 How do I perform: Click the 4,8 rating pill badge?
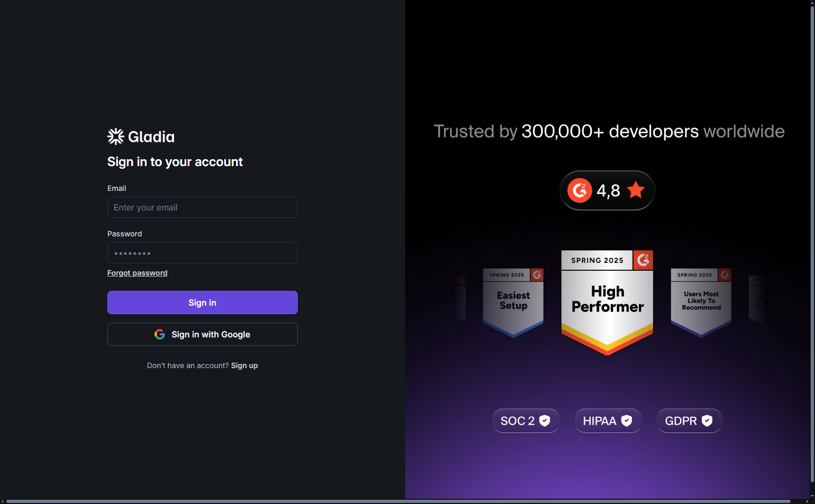[x=607, y=190]
